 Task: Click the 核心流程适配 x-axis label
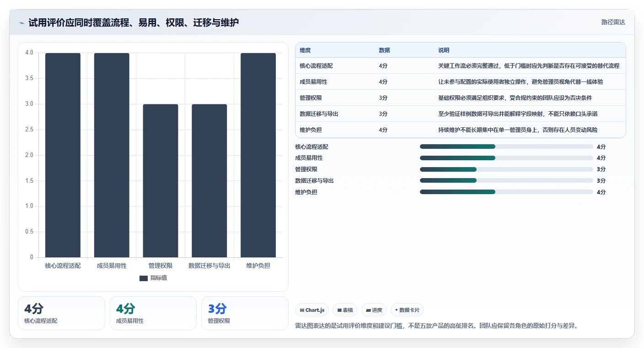click(x=63, y=266)
